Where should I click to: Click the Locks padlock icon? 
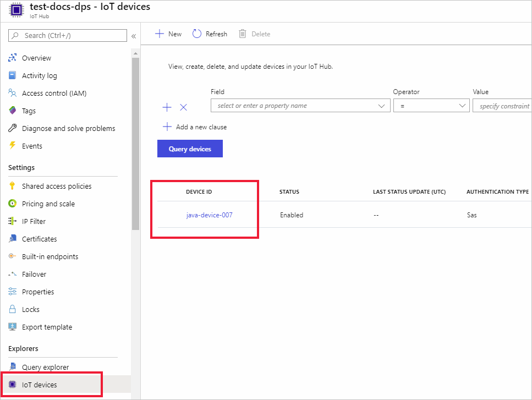13,309
